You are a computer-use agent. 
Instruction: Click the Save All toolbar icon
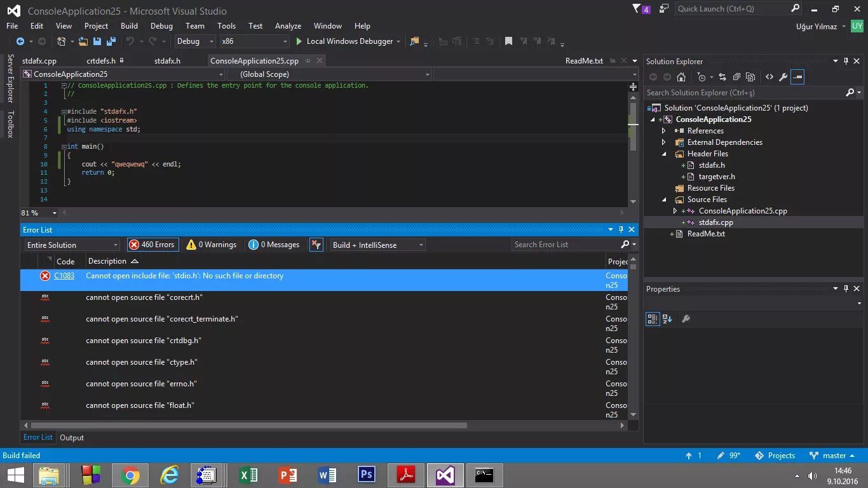[x=111, y=41]
